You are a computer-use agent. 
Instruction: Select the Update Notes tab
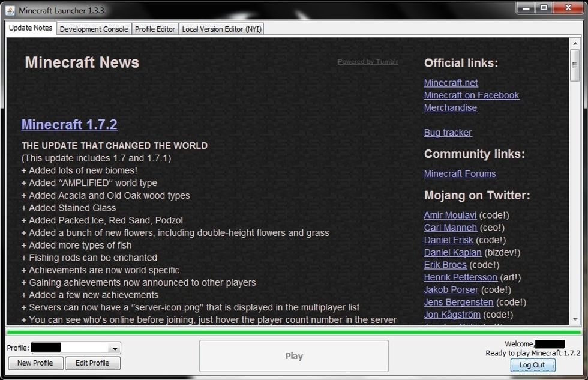tap(31, 28)
